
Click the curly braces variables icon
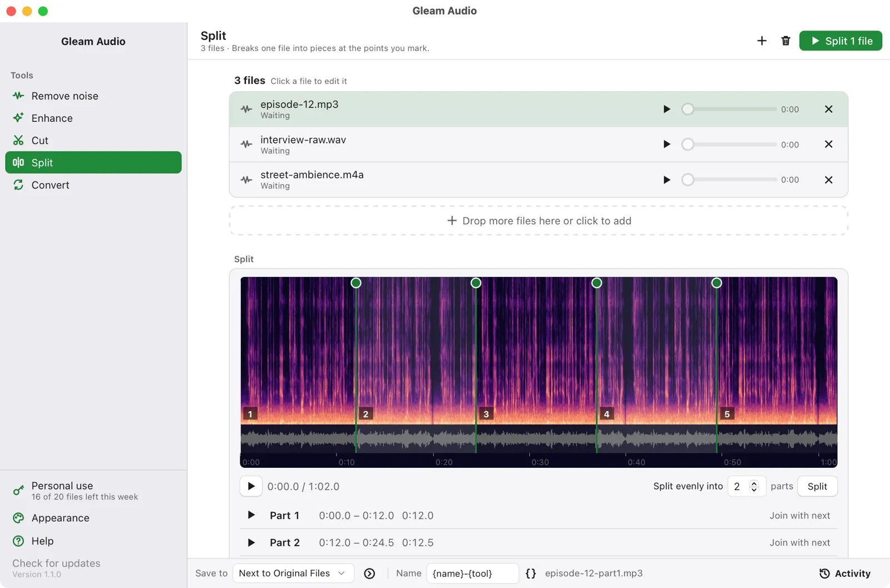pos(531,574)
